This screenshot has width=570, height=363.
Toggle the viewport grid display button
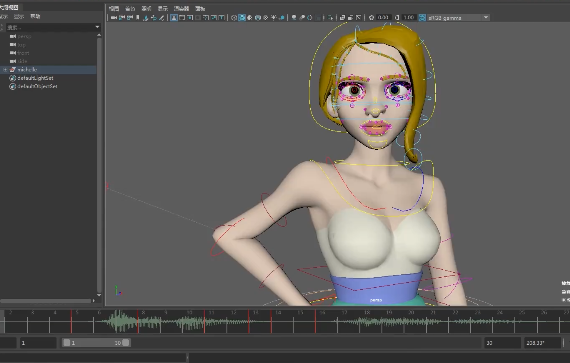[x=174, y=17]
